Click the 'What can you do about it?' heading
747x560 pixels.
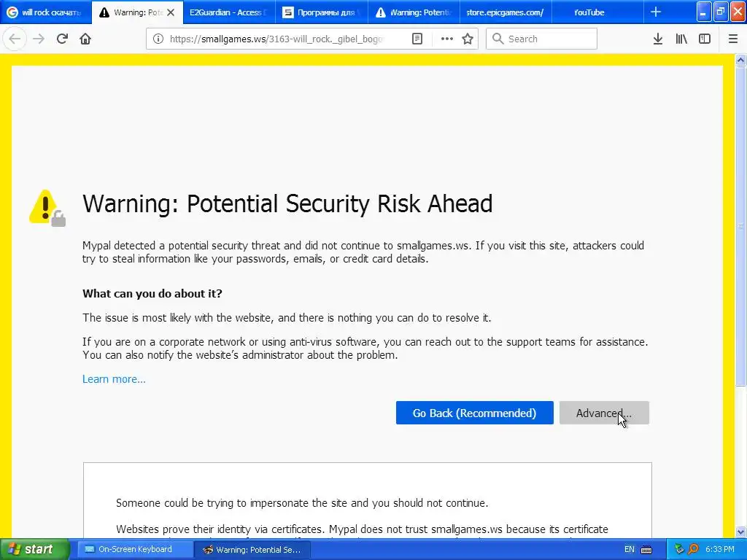152,293
